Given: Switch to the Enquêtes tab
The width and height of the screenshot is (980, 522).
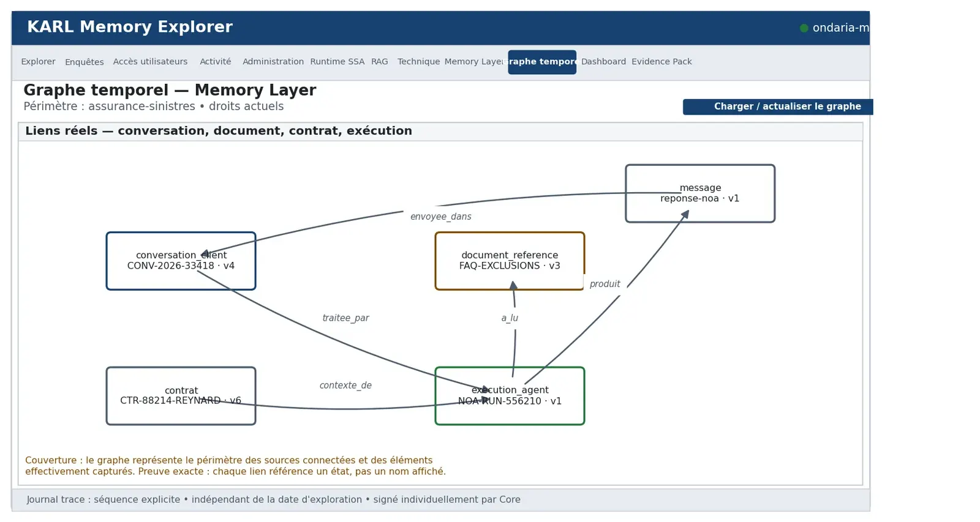Looking at the screenshot, I should (85, 62).
